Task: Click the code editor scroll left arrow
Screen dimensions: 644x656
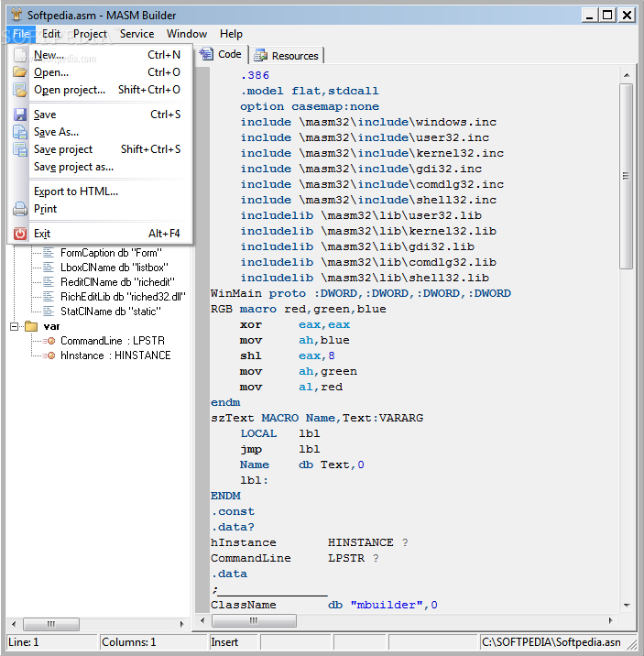Action: pos(202,620)
